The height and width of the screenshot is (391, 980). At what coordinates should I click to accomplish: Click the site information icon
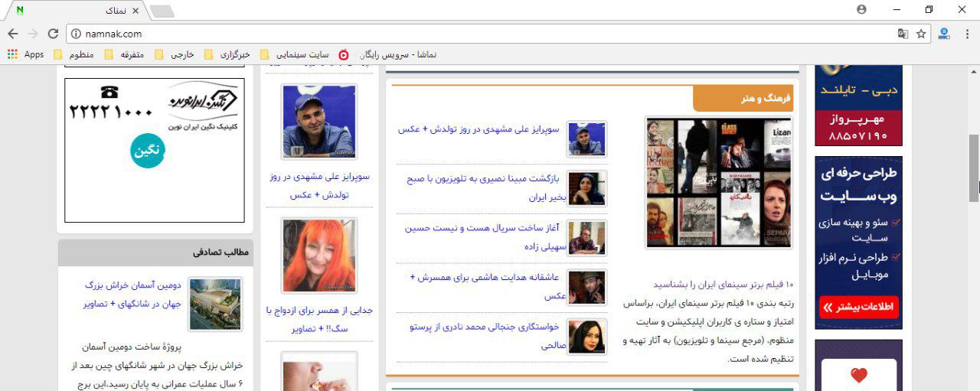tap(75, 34)
